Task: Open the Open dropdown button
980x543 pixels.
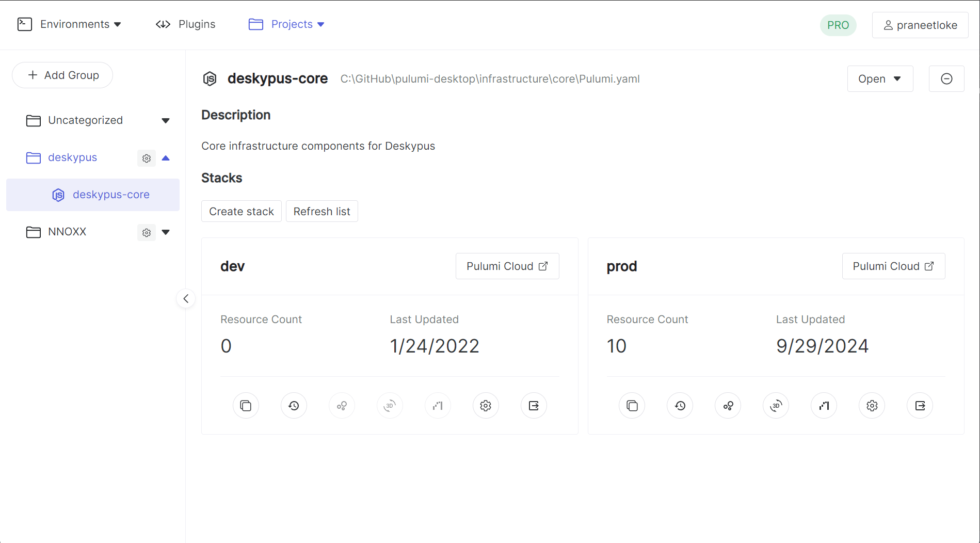Action: click(x=880, y=79)
